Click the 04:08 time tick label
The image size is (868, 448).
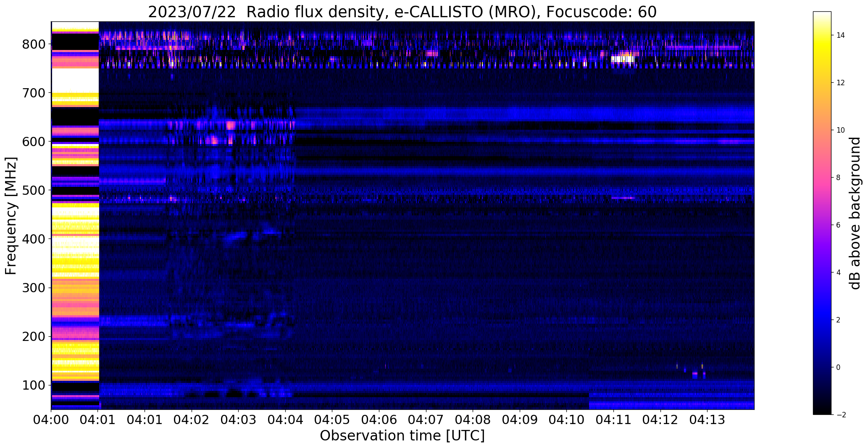473,419
